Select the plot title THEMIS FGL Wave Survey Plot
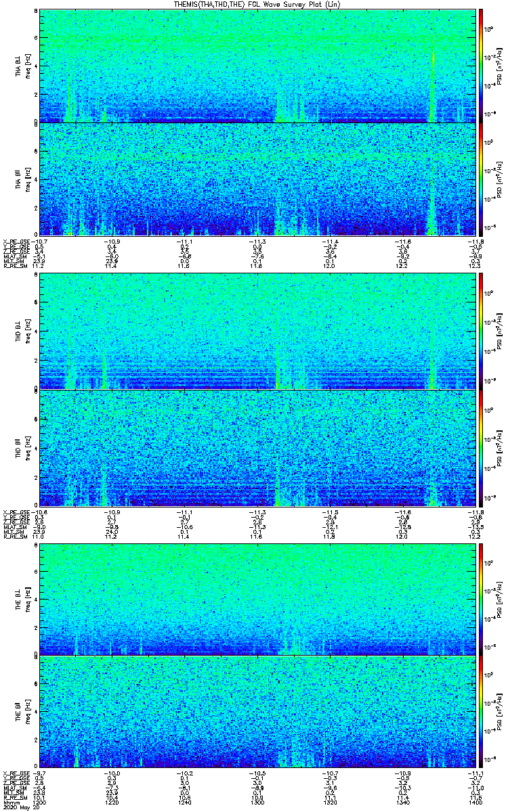 click(x=257, y=4)
